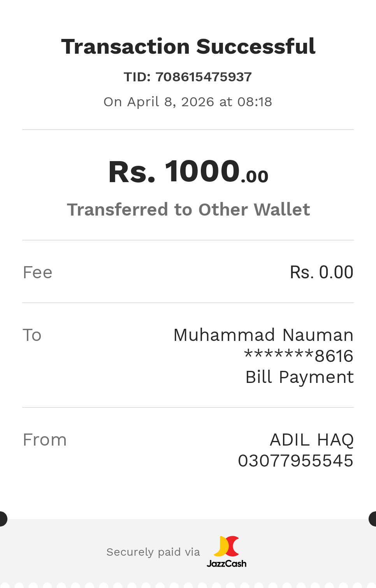Select the Rs. 0.00 fee value
Screen dimensions: 376x588
click(x=322, y=272)
